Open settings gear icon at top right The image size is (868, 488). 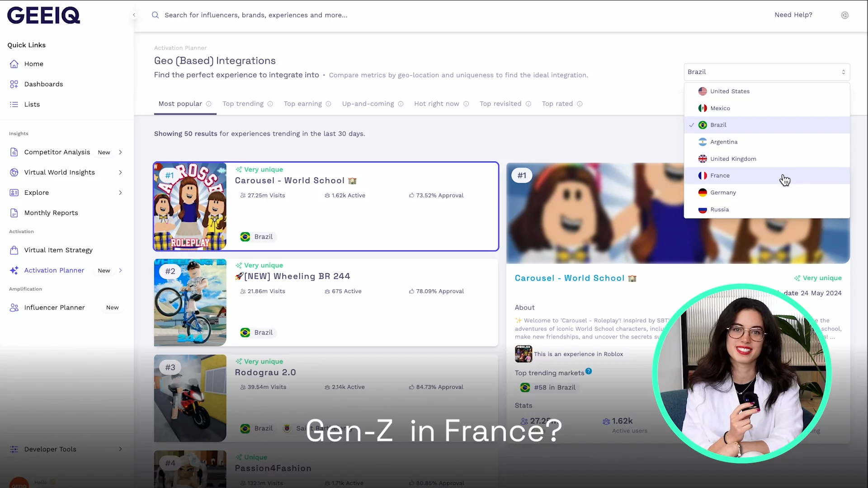[x=844, y=15]
